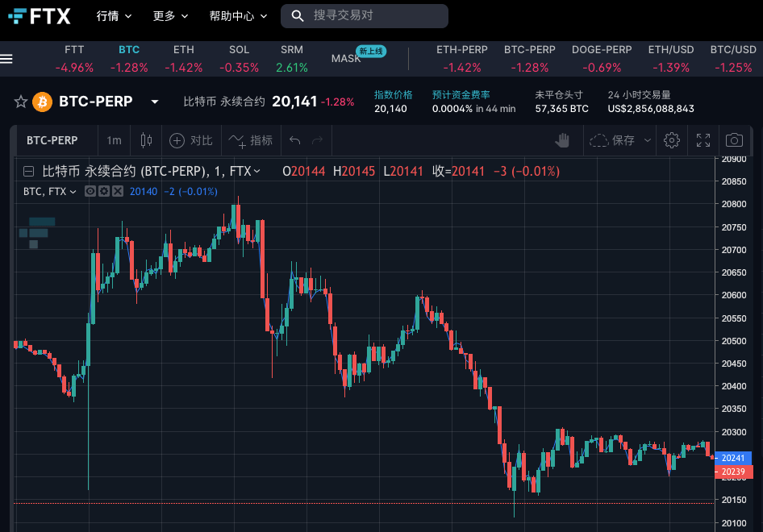Viewport: 763px width, 532px height.
Task: Toggle the hamburger menu in ticker bar
Action: pyautogui.click(x=6, y=58)
